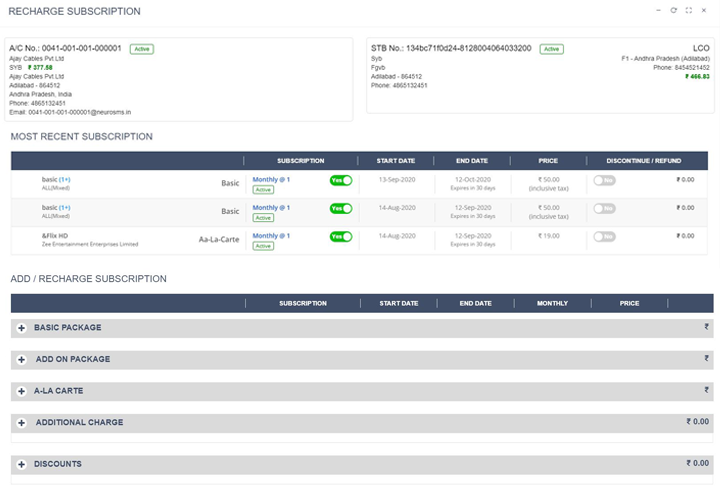Close the Recharge Subscription panel
The width and height of the screenshot is (720, 500).
coord(704,10)
